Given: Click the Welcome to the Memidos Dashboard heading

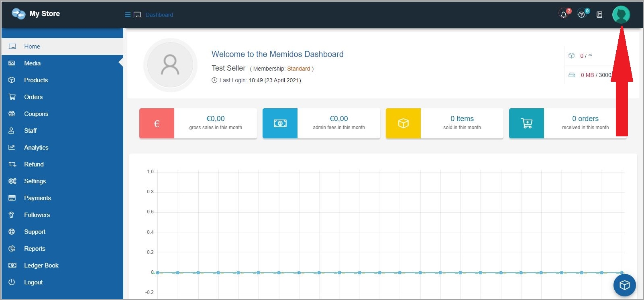Looking at the screenshot, I should (277, 54).
